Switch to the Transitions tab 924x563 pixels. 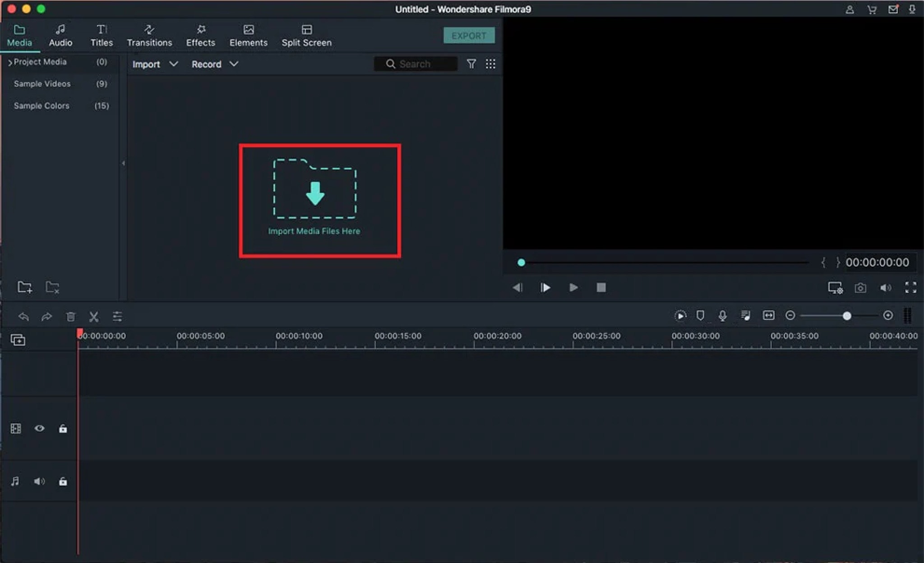click(x=149, y=35)
